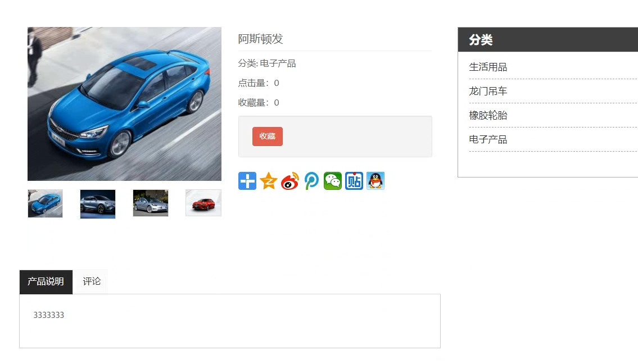Screen dimensions: 638x364
Task: Share to Baidu Tieba icon
Action: (354, 181)
